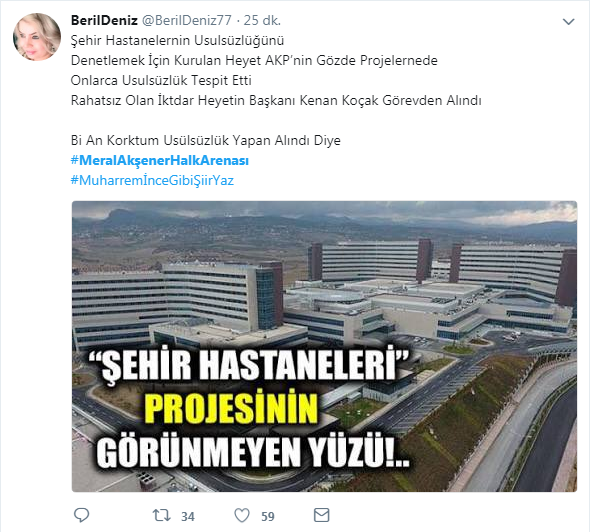This screenshot has height=532, width=590.
Task: Like the tweet with the heart icon
Action: pyautogui.click(x=242, y=515)
